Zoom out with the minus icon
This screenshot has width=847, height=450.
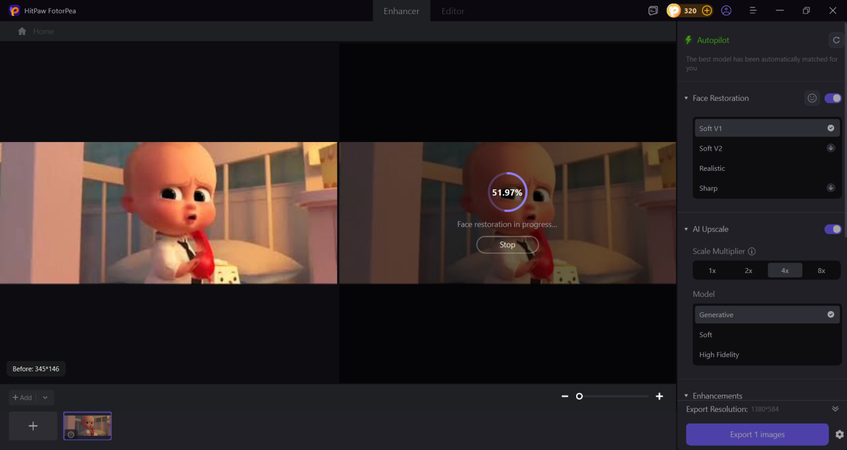564,397
